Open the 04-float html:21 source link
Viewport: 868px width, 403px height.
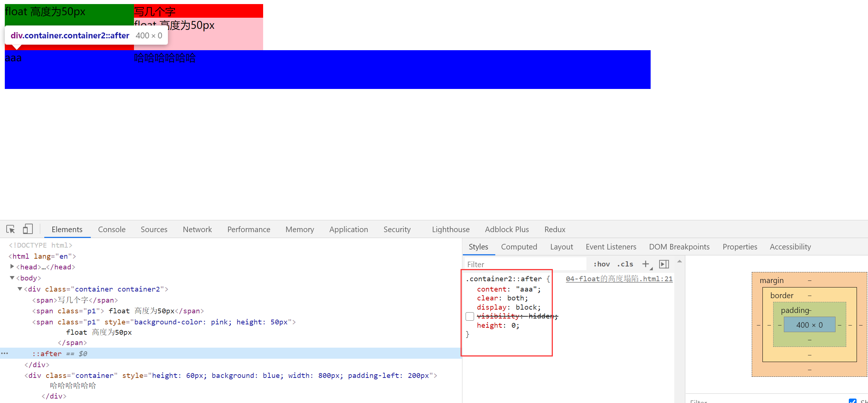pyautogui.click(x=619, y=279)
